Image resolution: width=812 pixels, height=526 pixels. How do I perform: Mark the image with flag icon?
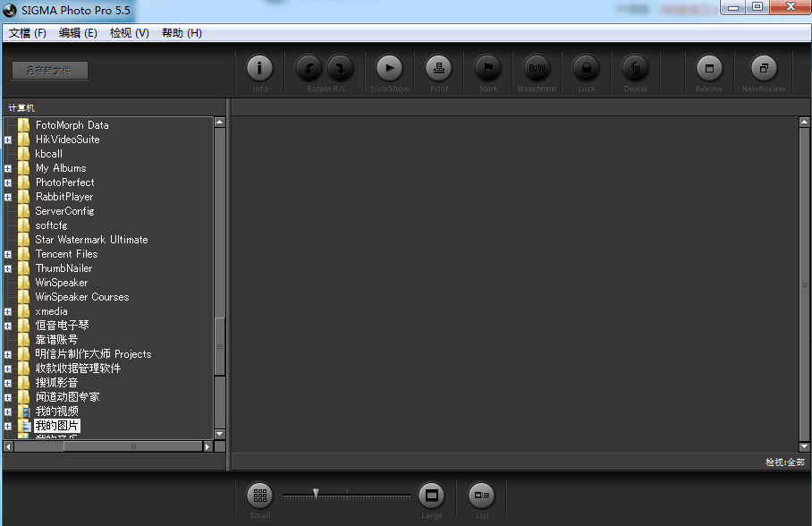coord(487,68)
